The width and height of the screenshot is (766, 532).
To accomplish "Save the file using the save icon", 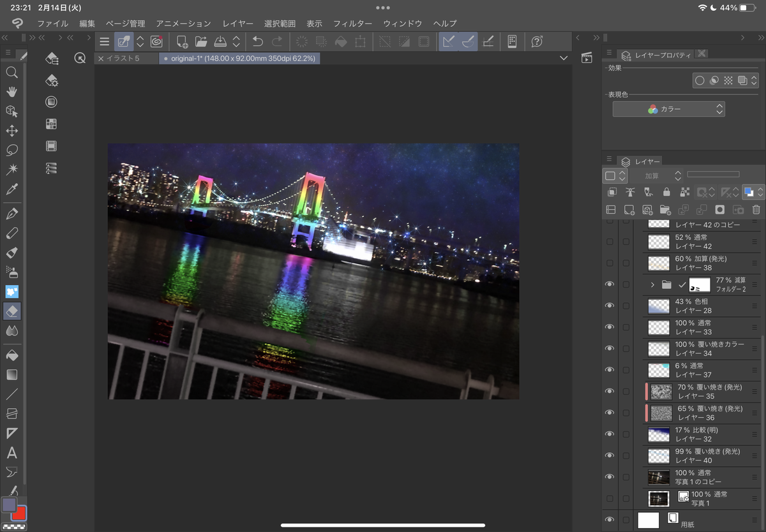I will [x=220, y=41].
